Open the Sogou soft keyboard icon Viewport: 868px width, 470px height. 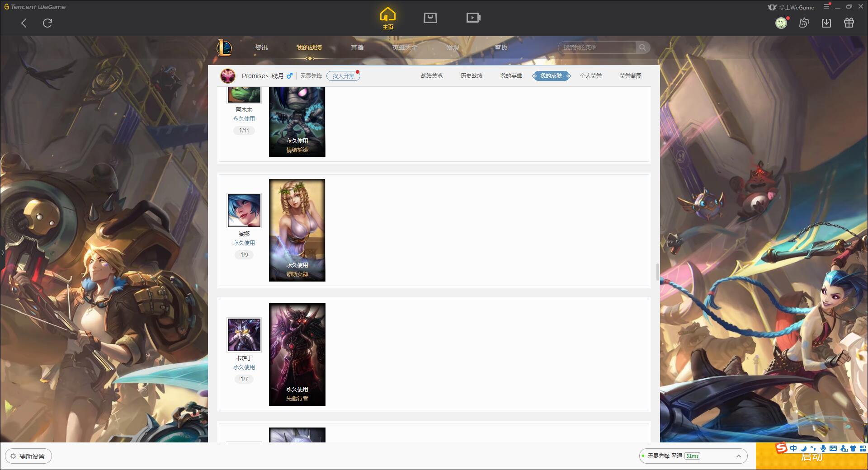833,448
